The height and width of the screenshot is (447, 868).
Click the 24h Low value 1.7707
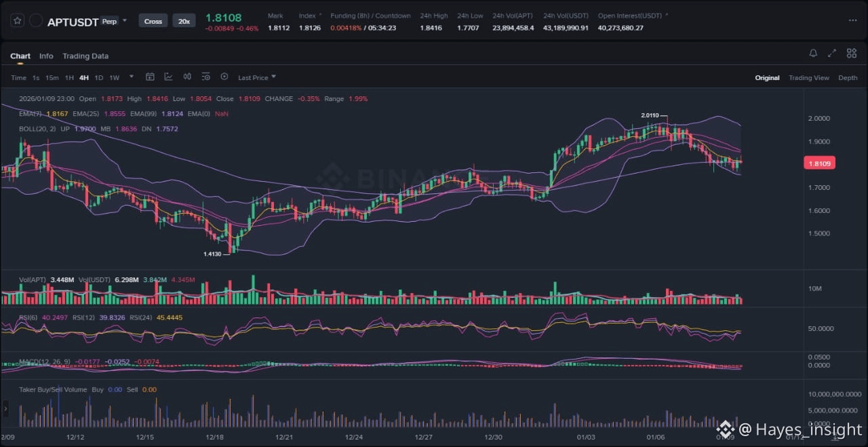[468, 28]
